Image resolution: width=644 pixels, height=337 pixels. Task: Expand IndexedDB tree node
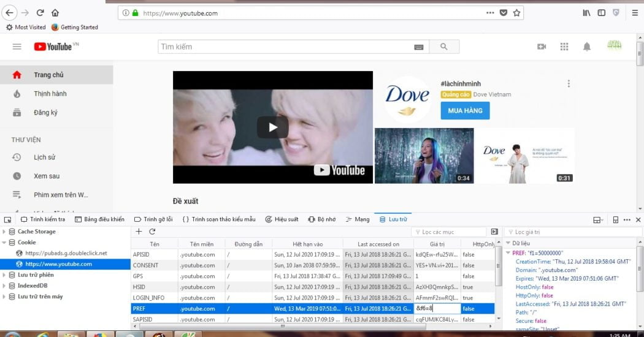point(4,286)
